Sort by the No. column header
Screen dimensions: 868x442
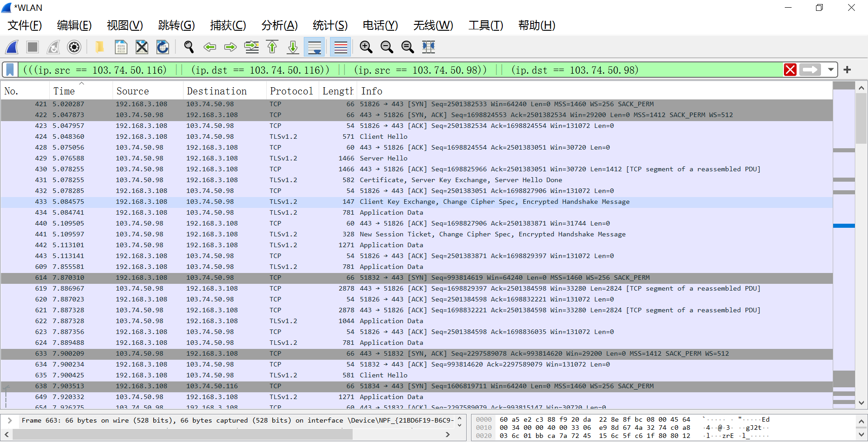pyautogui.click(x=25, y=91)
